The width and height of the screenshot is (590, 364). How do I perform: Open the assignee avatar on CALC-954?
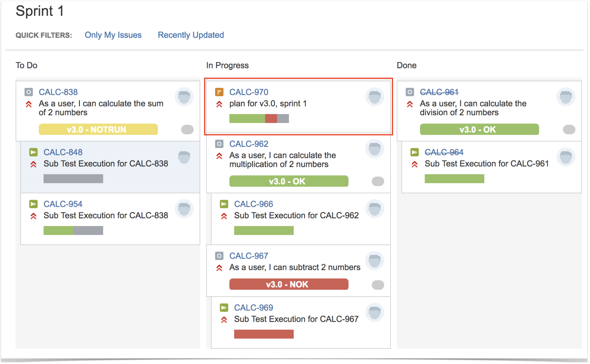pos(184,209)
